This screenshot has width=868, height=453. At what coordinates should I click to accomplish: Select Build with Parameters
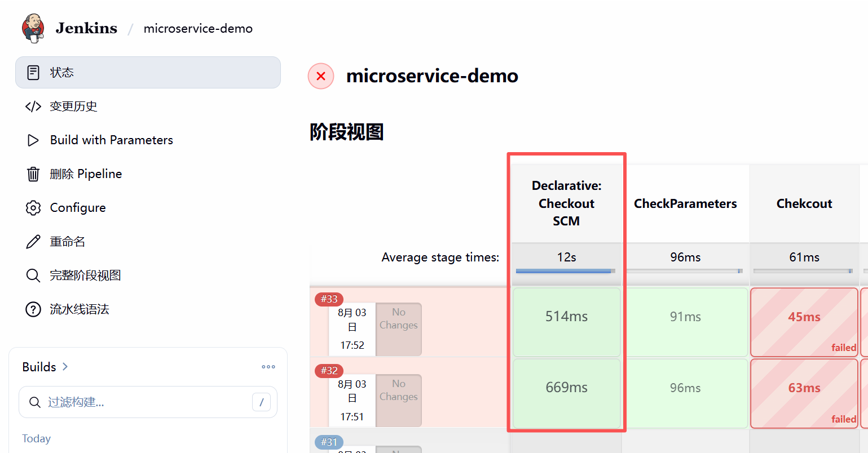(148, 140)
